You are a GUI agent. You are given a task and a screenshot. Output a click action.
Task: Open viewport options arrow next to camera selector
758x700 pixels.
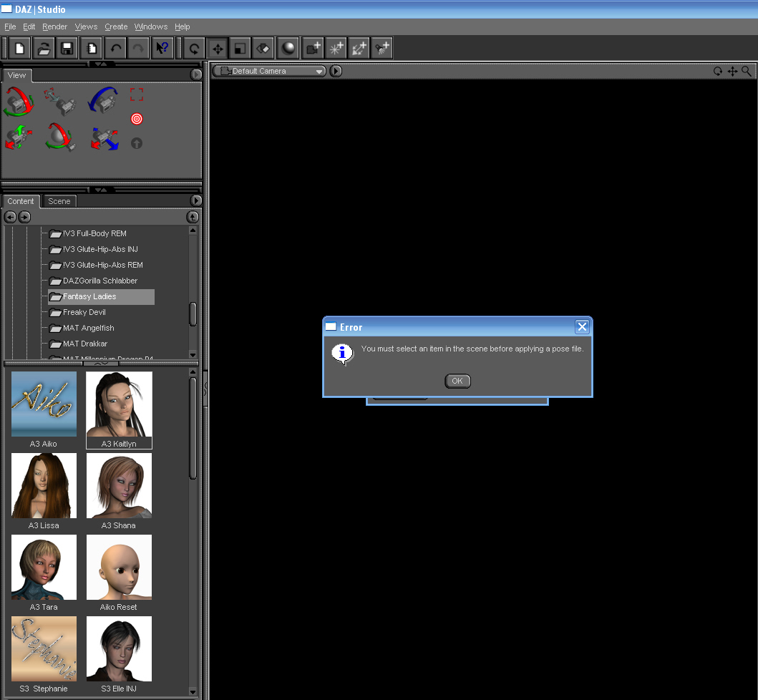(x=336, y=71)
